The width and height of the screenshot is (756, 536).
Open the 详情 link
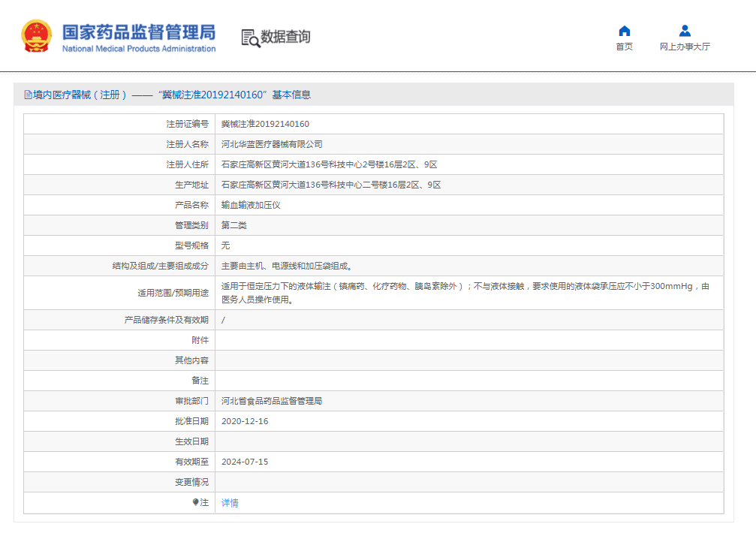pyautogui.click(x=230, y=503)
